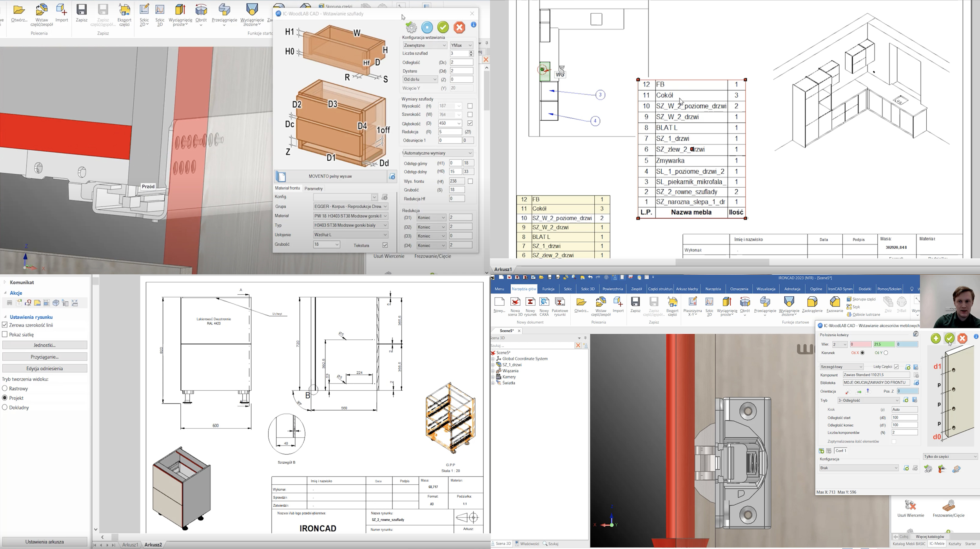Viewport: 980px width, 549px height.
Task: Click red X-coordinate anchor field
Action: point(860,344)
